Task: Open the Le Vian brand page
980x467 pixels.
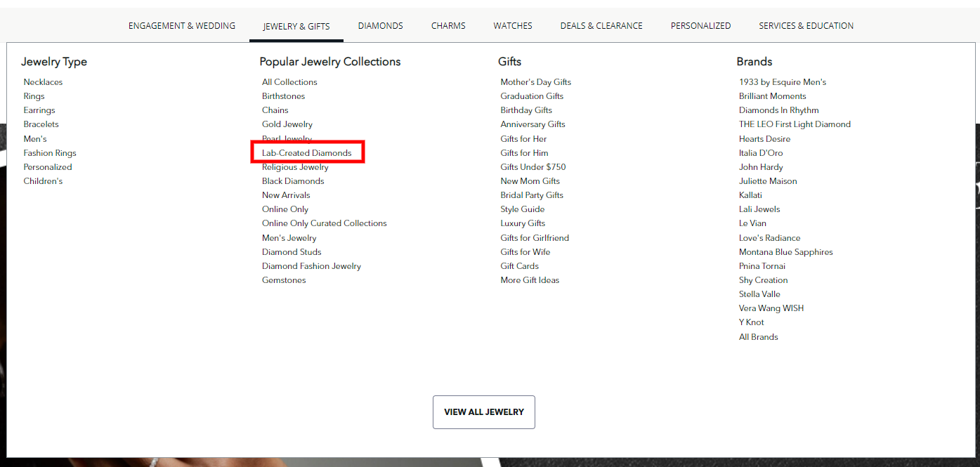Action: coord(752,223)
